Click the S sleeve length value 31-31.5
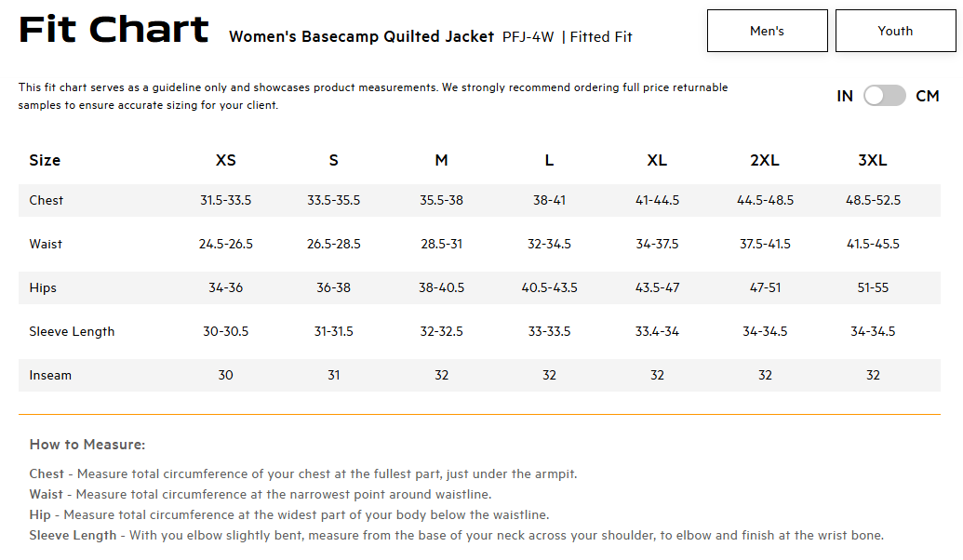This screenshot has width=963, height=560. (x=333, y=331)
